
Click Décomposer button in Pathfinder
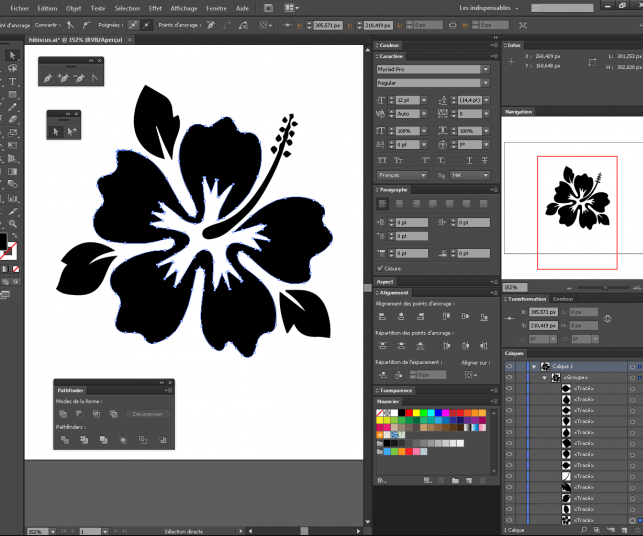147,414
